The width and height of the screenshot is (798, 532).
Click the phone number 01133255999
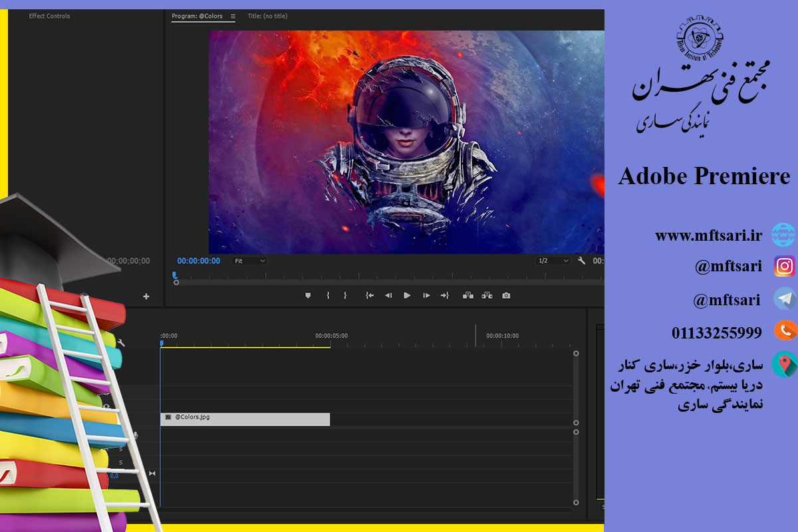pos(717,332)
